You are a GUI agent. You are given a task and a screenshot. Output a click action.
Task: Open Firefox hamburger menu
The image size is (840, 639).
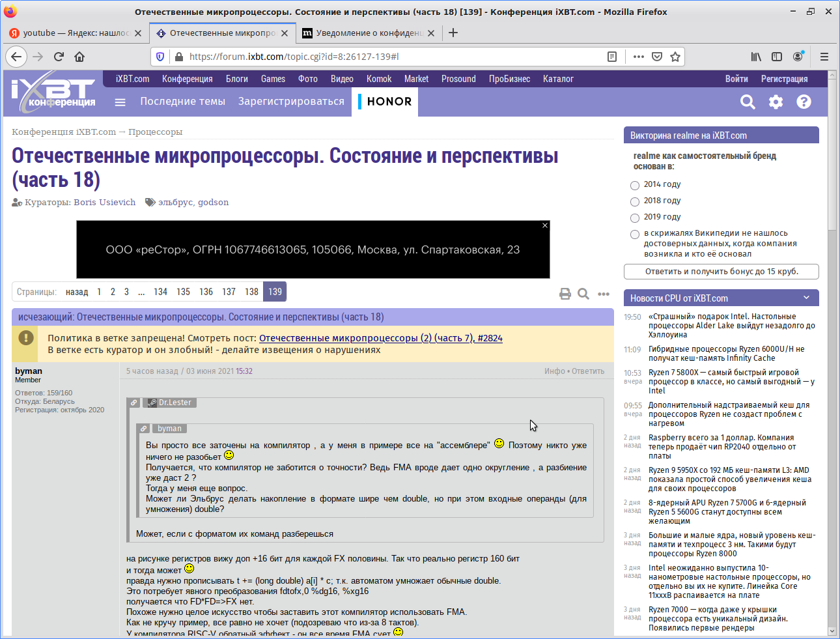824,57
